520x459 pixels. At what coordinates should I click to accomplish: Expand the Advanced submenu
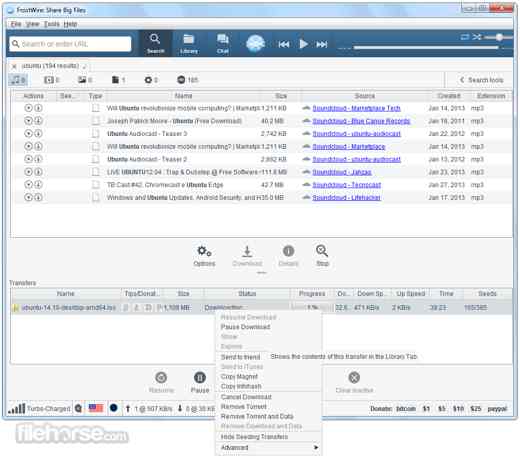click(269, 447)
